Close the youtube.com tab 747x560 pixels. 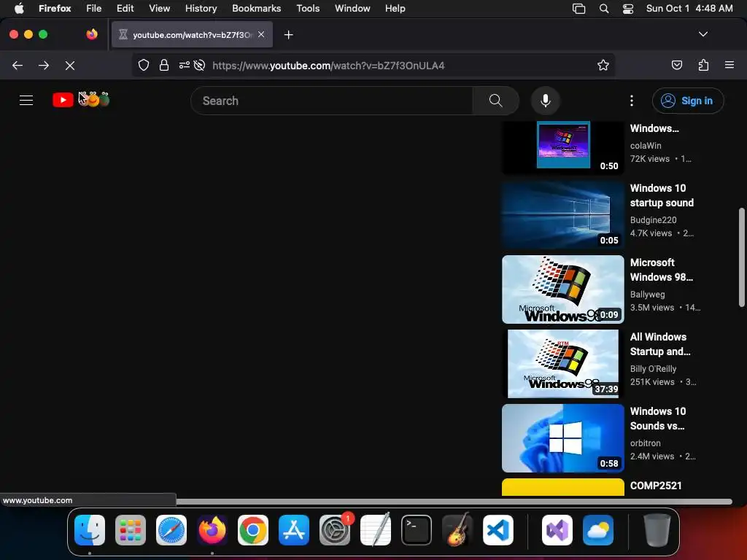261,34
